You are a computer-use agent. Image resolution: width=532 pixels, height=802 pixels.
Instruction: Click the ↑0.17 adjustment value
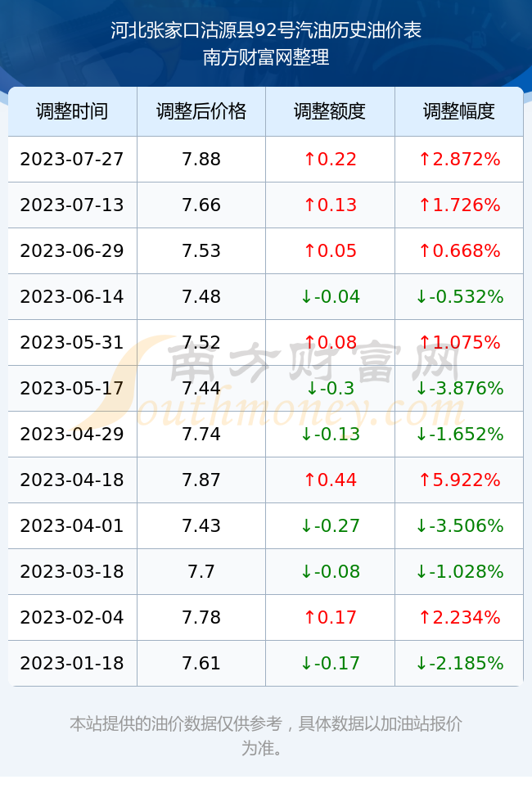coord(330,617)
